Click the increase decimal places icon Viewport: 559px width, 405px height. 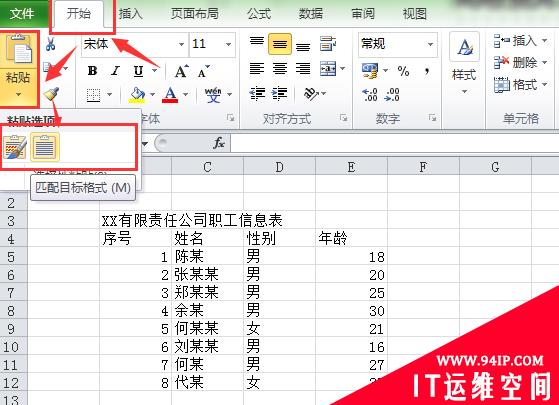click(x=370, y=94)
